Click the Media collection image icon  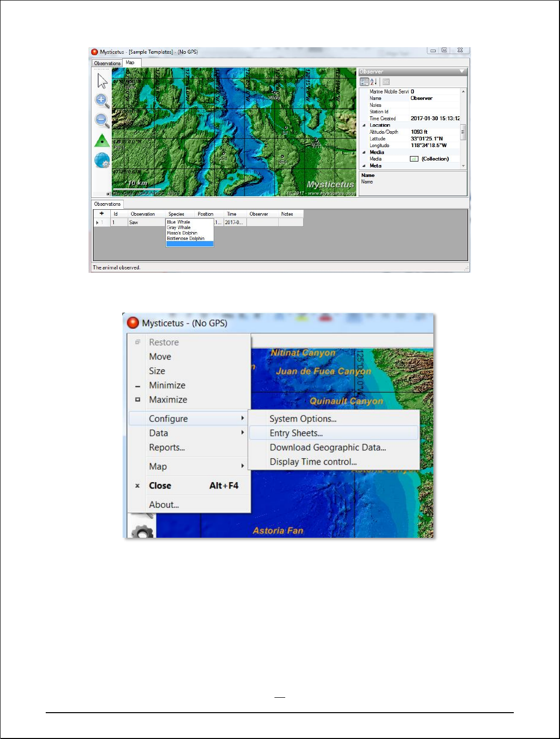click(x=414, y=159)
